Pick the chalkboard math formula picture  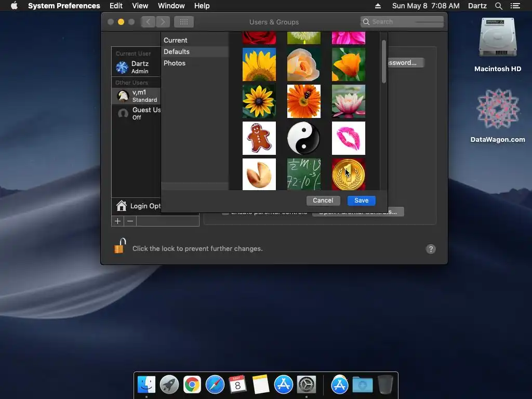pos(303,174)
